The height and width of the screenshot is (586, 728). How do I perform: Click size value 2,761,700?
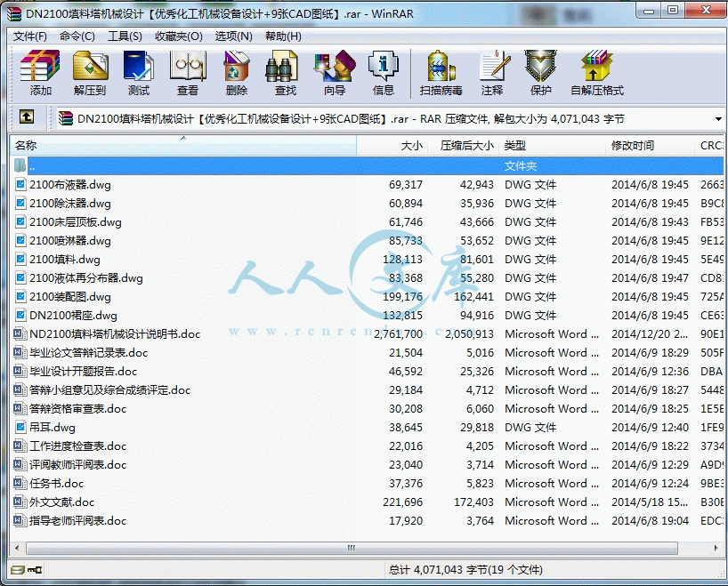399,333
